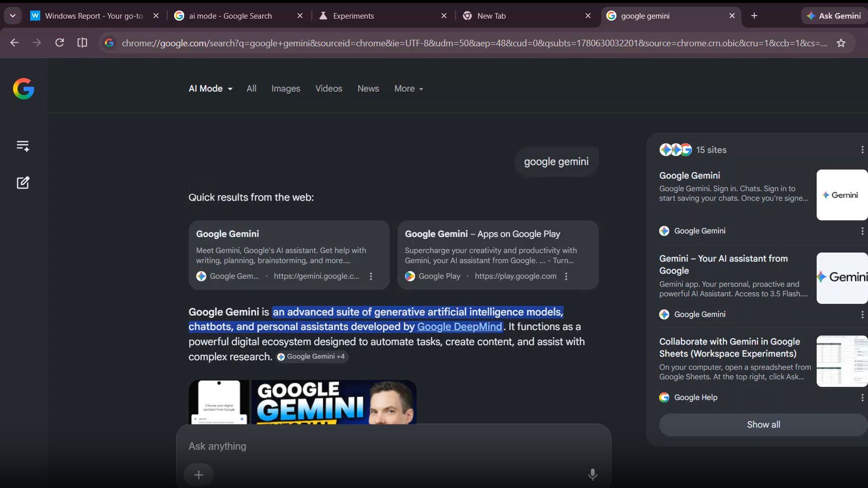
Task: Select the Videos search filter
Action: click(x=329, y=89)
